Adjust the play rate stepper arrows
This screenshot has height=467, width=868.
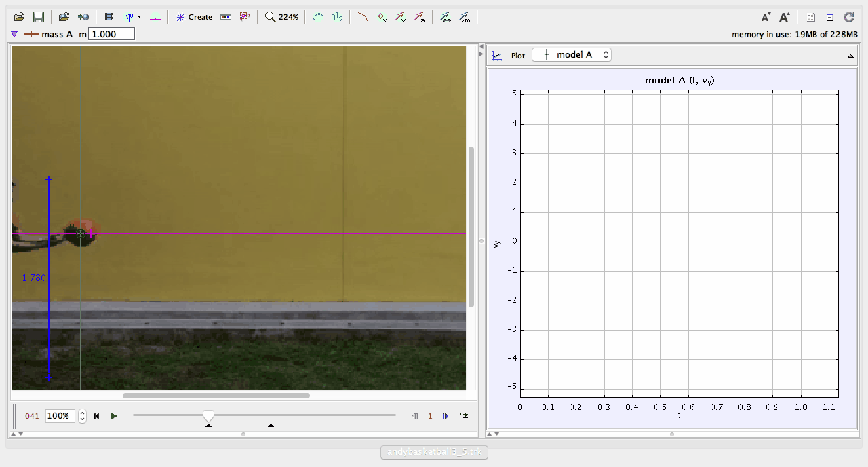pyautogui.click(x=82, y=416)
